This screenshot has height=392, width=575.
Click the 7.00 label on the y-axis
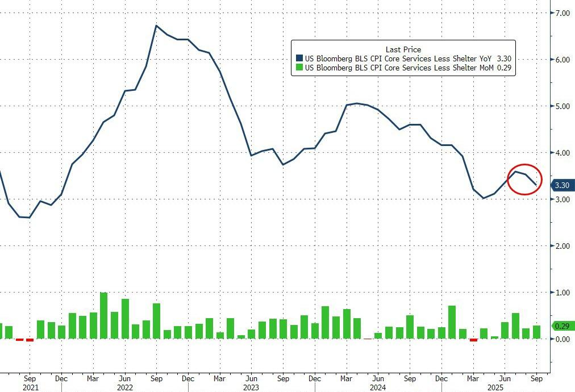(561, 13)
